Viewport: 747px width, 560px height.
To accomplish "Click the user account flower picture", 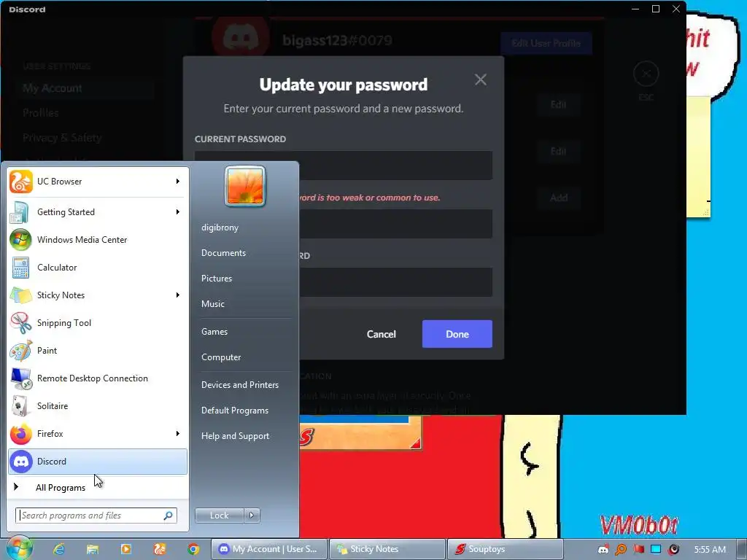I will 245,186.
